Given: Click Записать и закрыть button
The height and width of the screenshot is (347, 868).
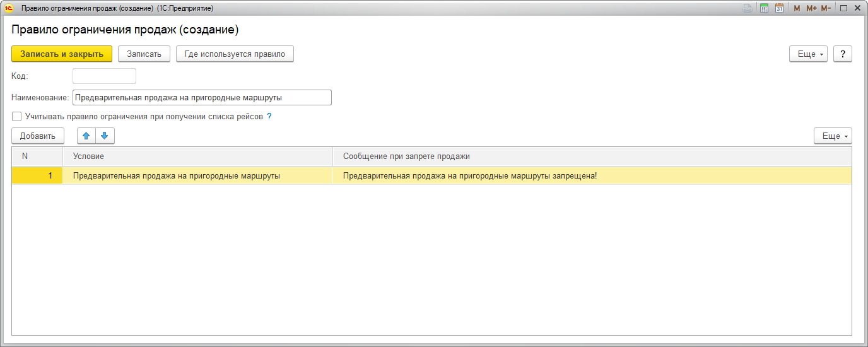Looking at the screenshot, I should [x=62, y=54].
